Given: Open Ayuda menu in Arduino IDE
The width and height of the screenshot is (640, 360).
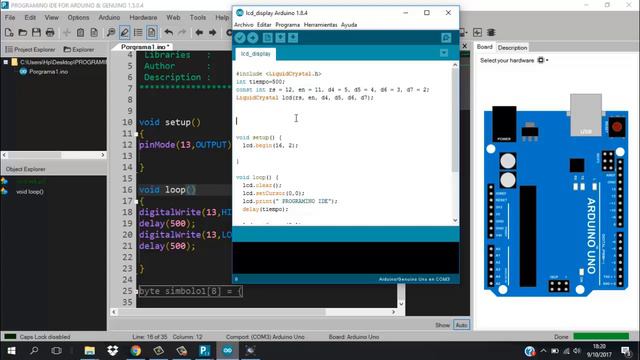Looking at the screenshot, I should pyautogui.click(x=349, y=25).
